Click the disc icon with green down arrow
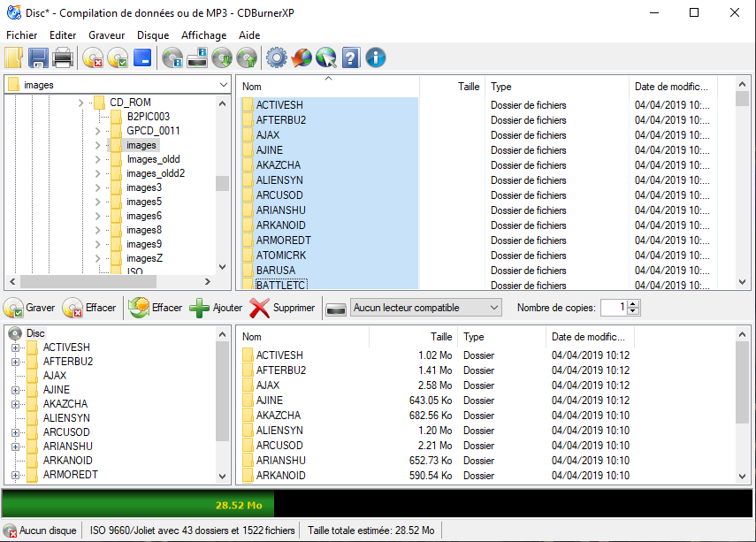 [222, 57]
